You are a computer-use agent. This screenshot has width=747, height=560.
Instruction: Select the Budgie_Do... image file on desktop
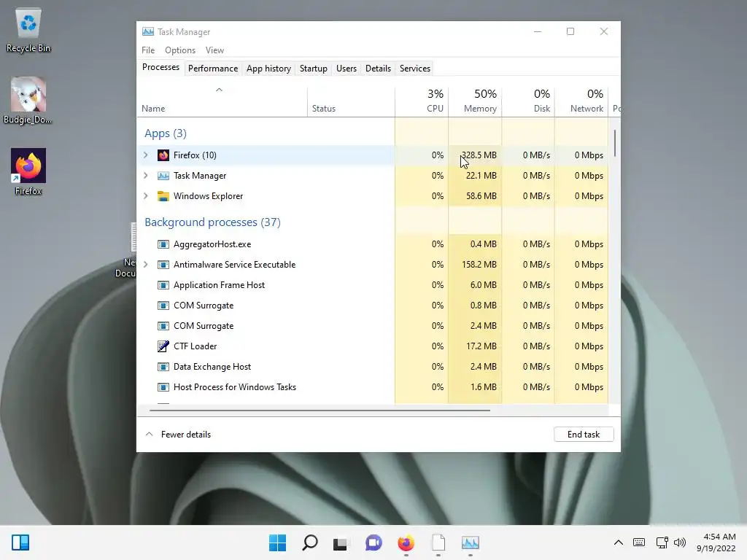tap(28, 101)
